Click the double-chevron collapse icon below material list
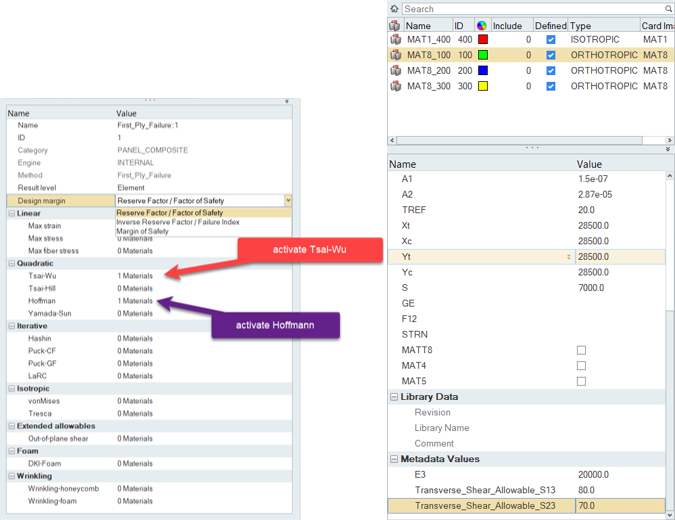Image resolution: width=675 pixels, height=520 pixels. pos(668,149)
